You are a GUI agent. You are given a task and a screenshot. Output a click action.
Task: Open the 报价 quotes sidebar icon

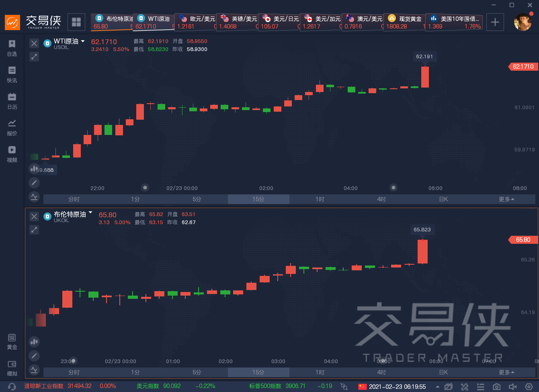tap(12, 127)
